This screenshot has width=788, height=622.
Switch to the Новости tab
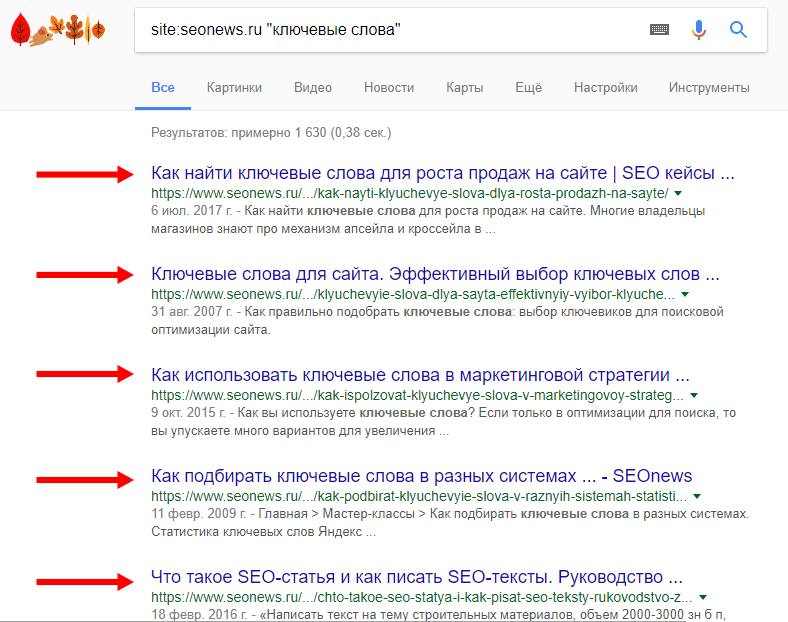389,87
